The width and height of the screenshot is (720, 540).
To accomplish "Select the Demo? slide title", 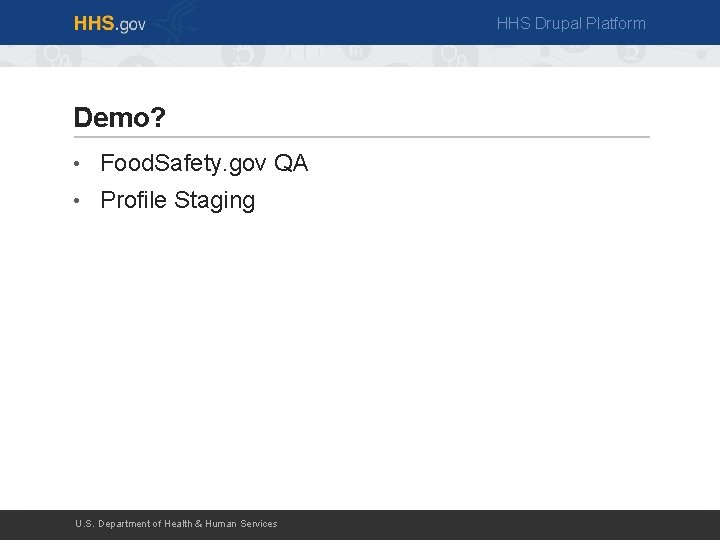I will [119, 117].
